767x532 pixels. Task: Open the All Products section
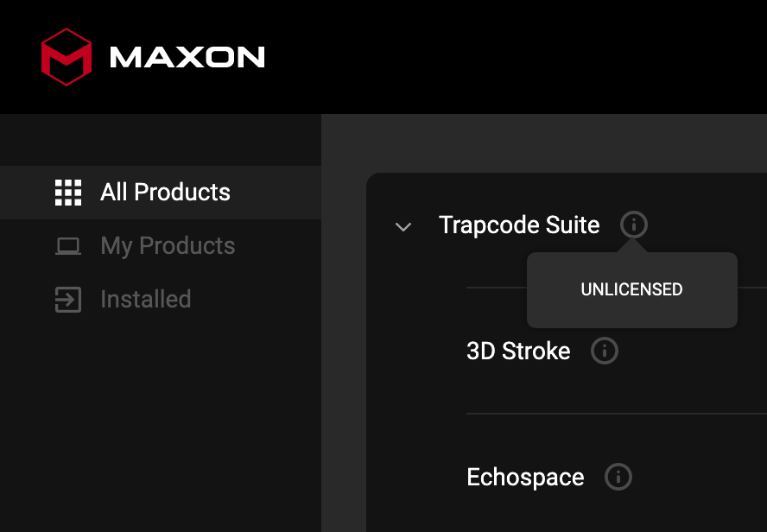(x=161, y=193)
